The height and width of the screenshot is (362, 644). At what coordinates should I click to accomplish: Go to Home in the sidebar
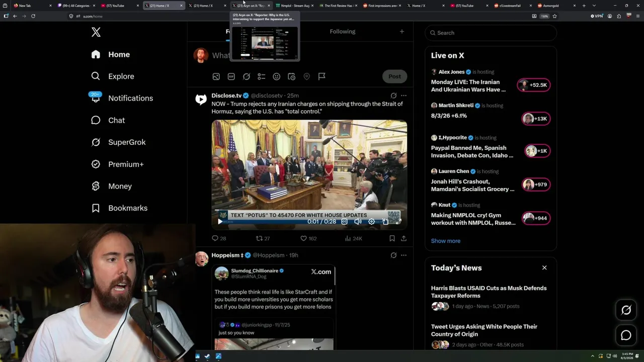[x=111, y=54]
